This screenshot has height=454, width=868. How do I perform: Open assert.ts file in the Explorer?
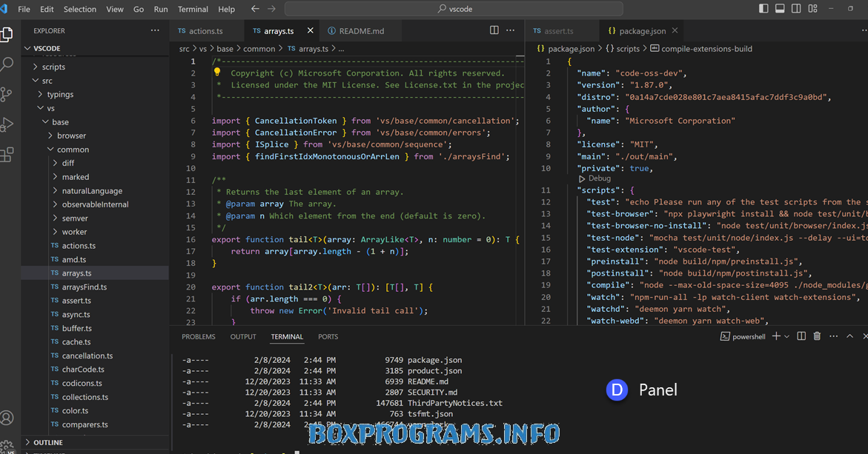76,301
